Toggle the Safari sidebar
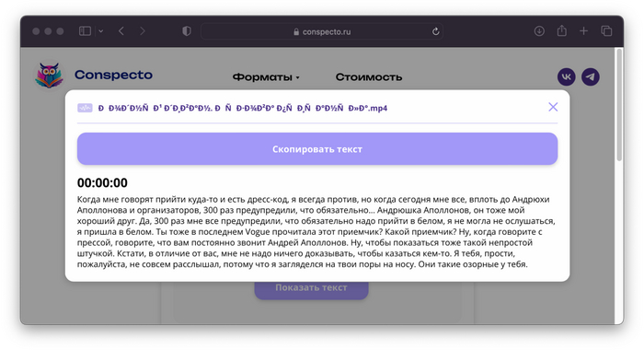The height and width of the screenshot is (350, 644). tap(85, 31)
